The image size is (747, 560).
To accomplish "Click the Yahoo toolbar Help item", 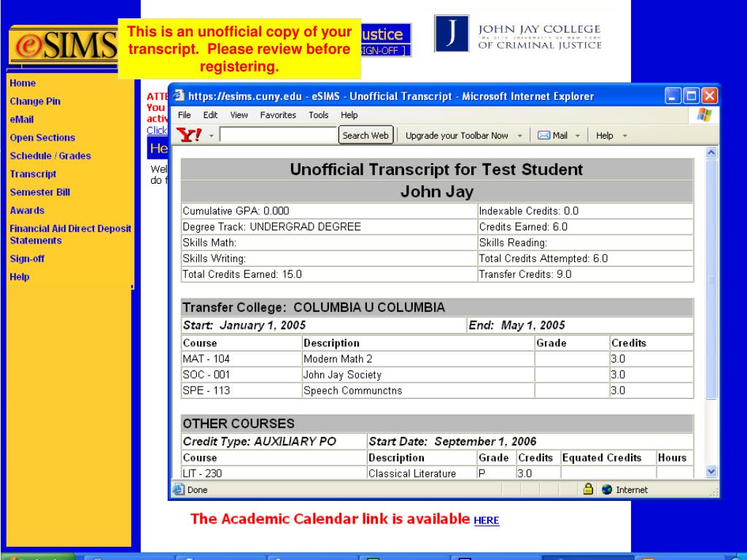I will pos(605,136).
